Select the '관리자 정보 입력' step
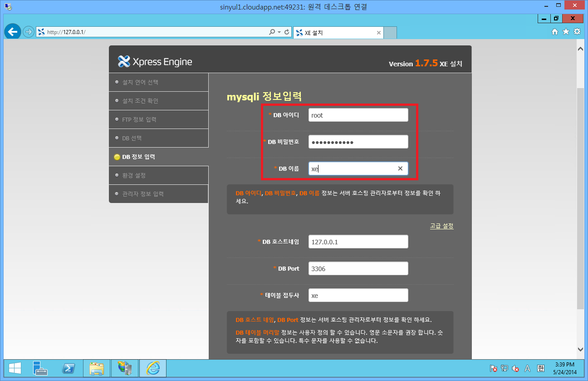This screenshot has height=381, width=588. (x=159, y=194)
